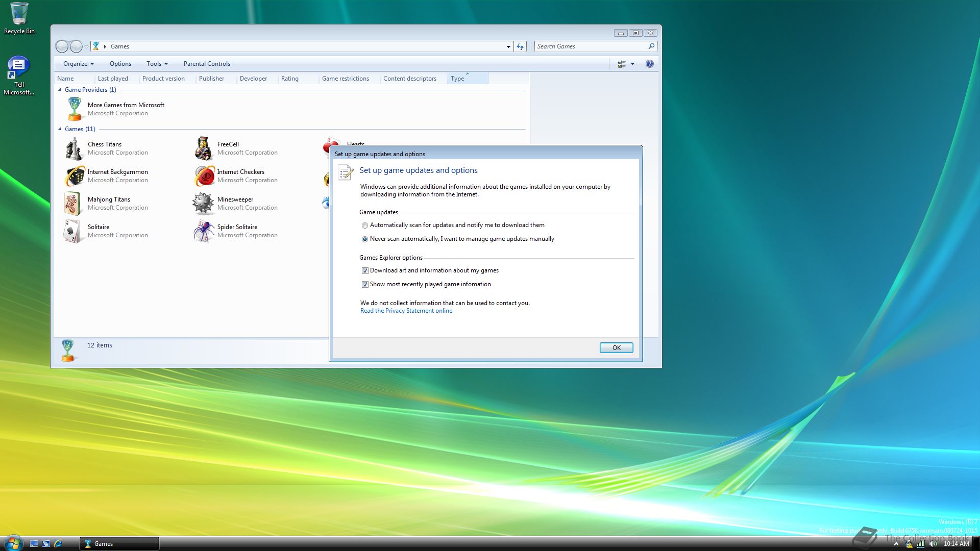Open the Windows Start orb

14,542
